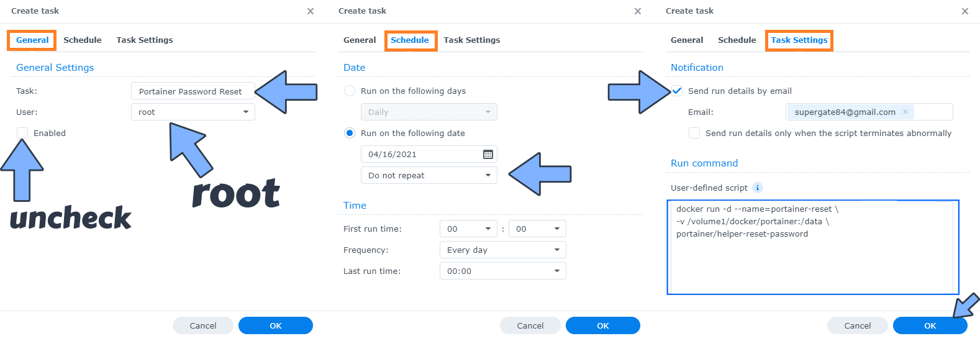Uncheck the Enabled checkbox

(22, 133)
